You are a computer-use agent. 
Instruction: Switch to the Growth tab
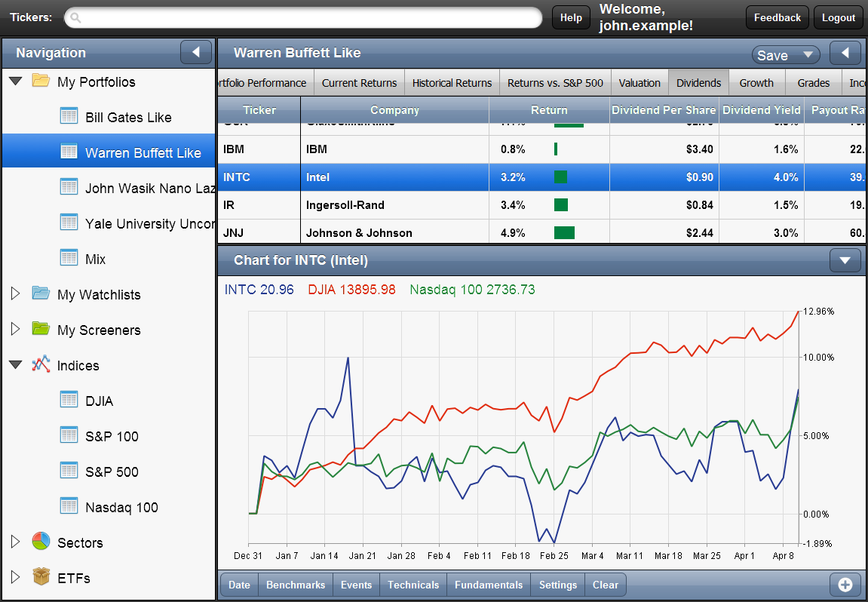point(756,82)
